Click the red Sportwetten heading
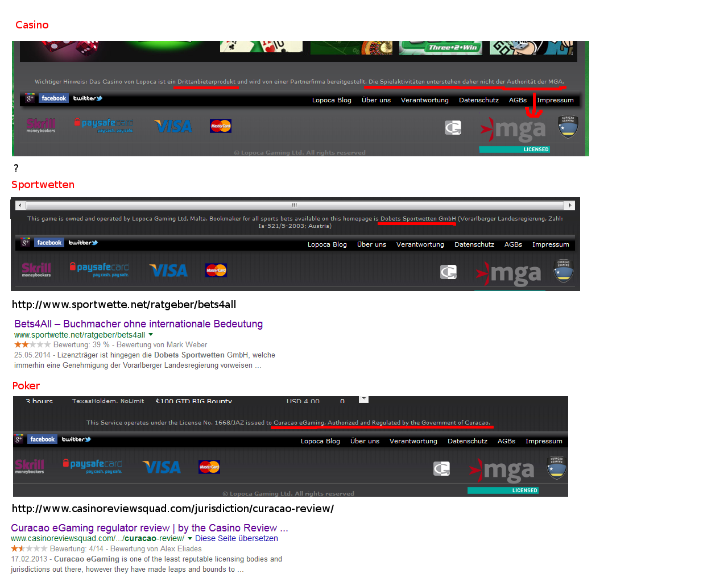 point(43,185)
